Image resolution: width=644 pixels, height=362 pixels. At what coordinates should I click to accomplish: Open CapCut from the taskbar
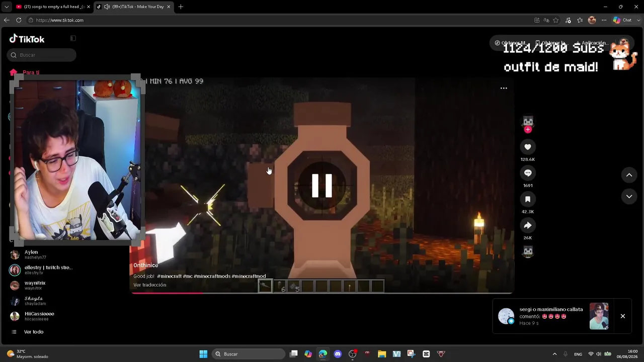(426, 354)
